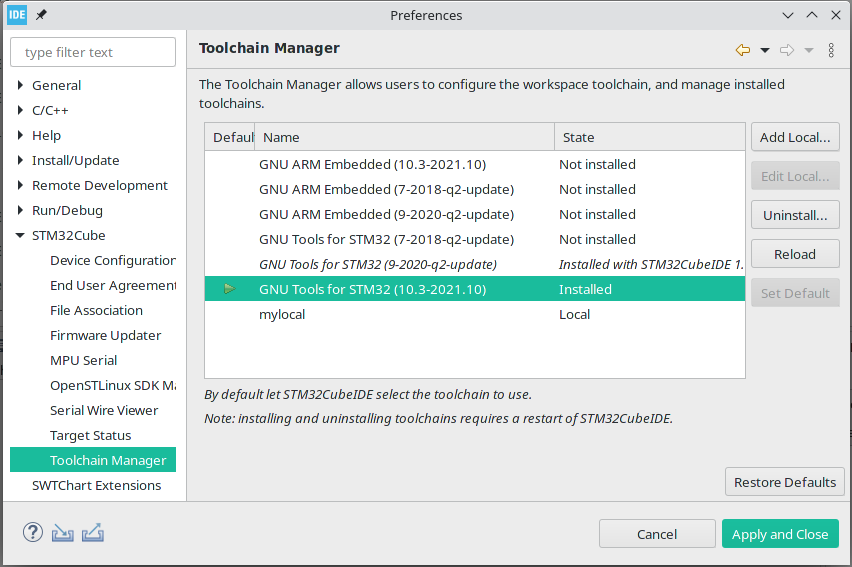Open the forward history dropdown arrow
Image resolution: width=852 pixels, height=567 pixels.
coord(809,51)
